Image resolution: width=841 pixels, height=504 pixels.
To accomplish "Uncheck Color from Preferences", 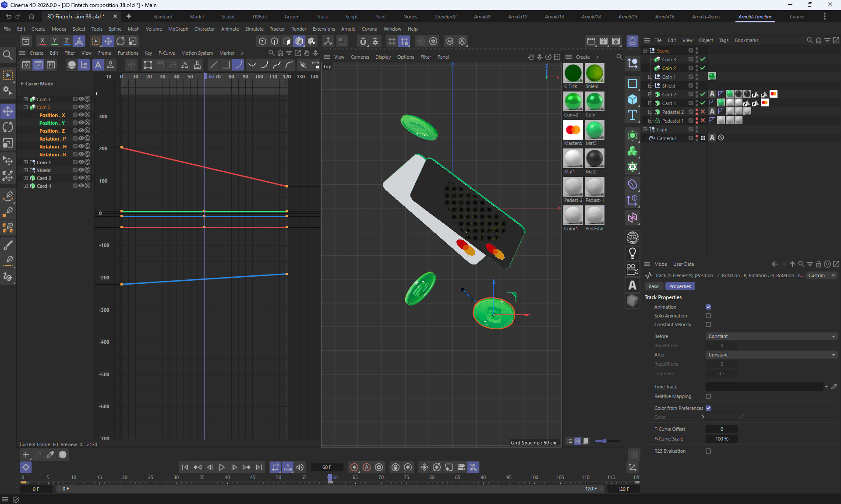I will click(x=708, y=408).
